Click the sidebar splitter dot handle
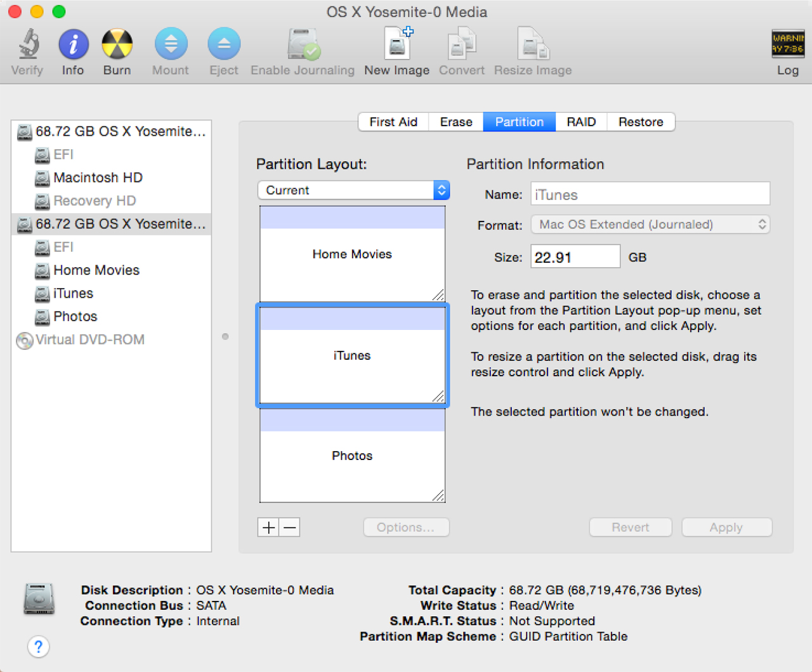 225,336
